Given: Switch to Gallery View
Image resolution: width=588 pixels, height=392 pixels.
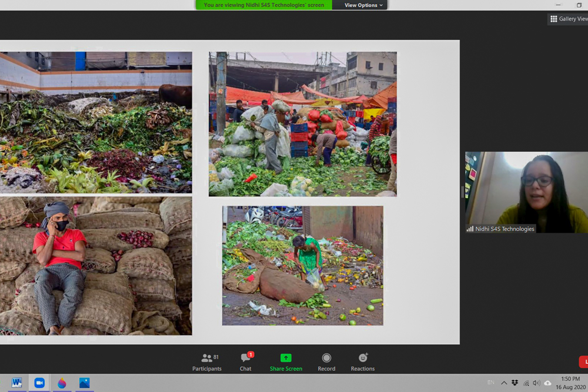Looking at the screenshot, I should (x=568, y=19).
